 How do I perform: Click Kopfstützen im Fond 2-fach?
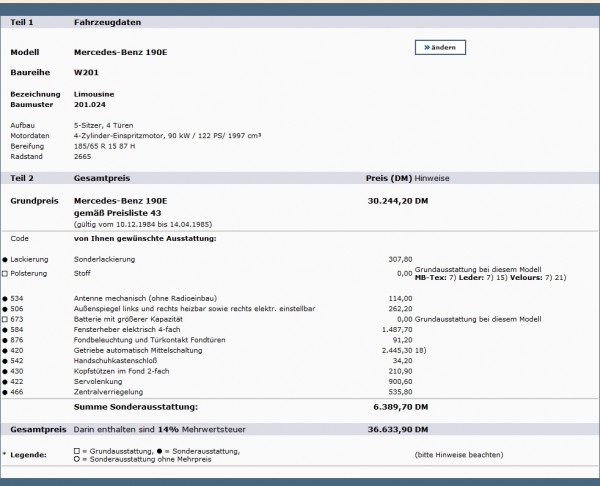(x=121, y=371)
